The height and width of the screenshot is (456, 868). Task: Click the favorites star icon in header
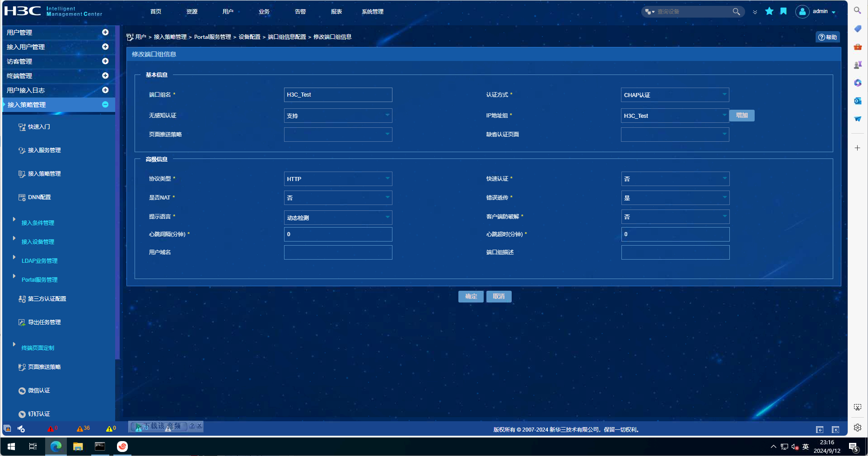[769, 11]
